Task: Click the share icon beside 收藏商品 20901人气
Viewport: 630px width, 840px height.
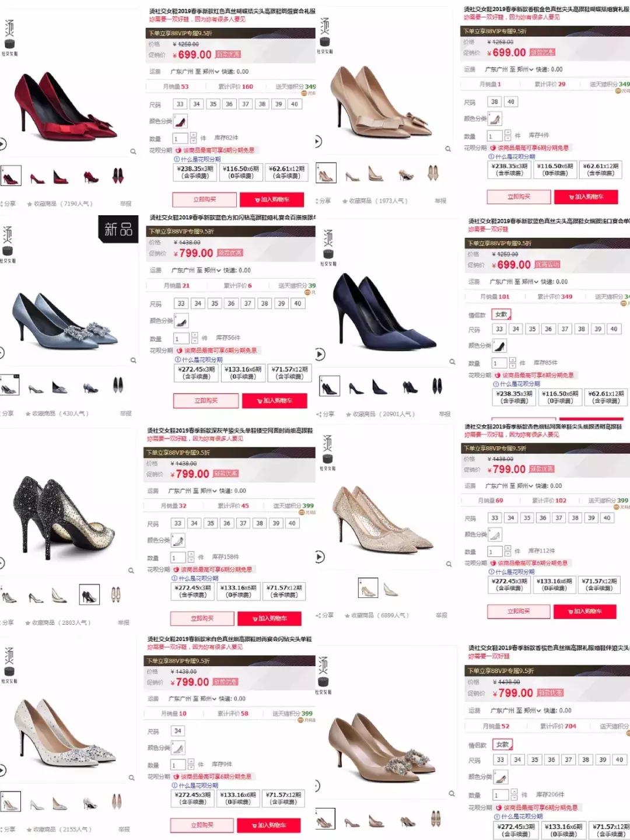Action: coord(319,414)
